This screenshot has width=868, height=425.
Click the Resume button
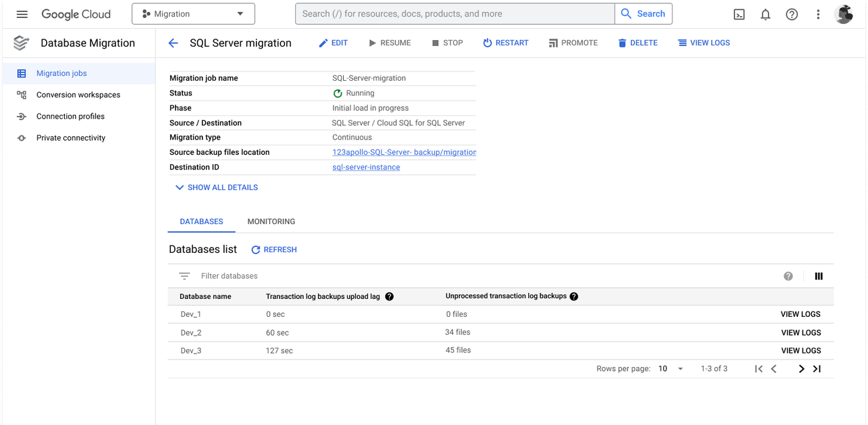pos(390,43)
